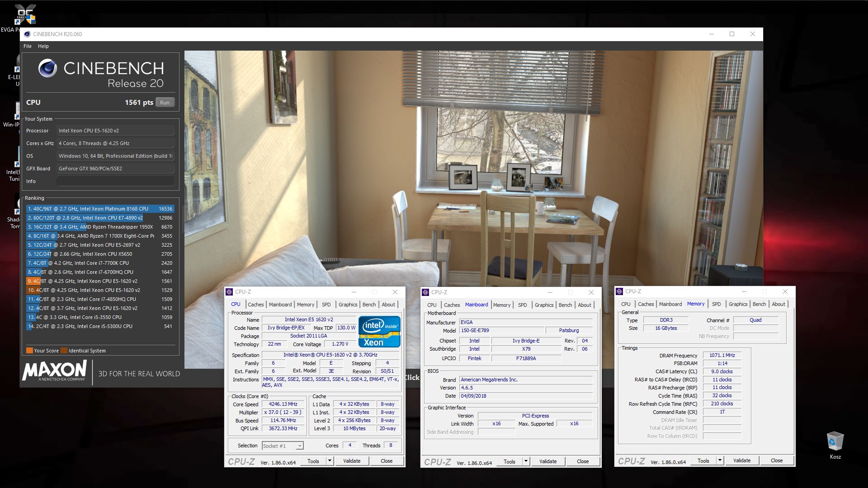Select ranking row Xeon Platinum 8168 CPU
Screen dimensions: 868x488
click(100, 209)
